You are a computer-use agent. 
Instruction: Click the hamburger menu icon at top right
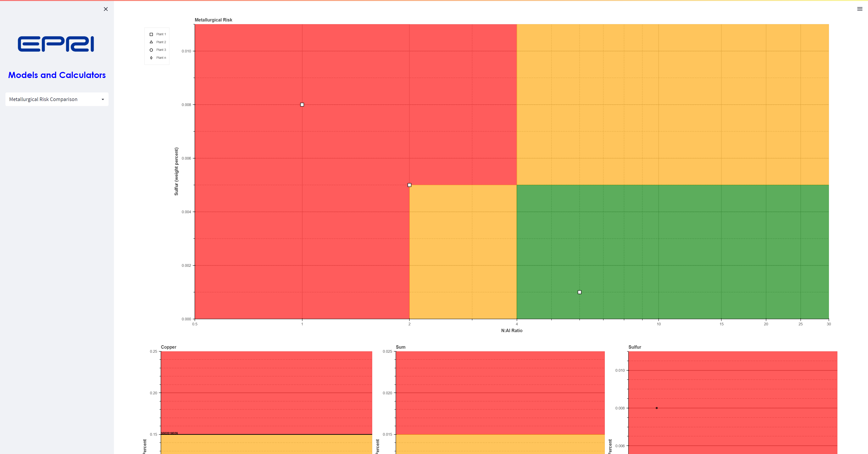tap(860, 9)
